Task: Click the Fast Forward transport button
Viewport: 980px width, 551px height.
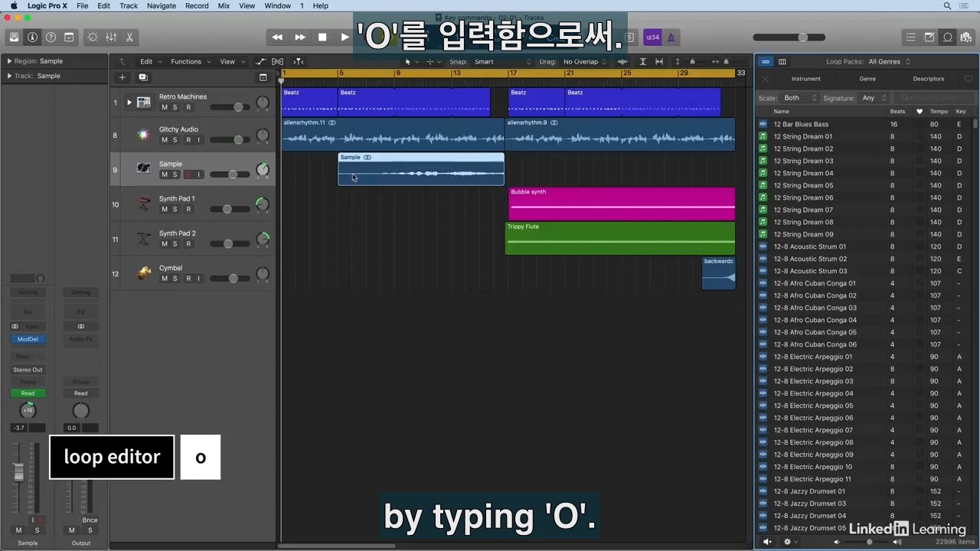Action: (x=300, y=37)
